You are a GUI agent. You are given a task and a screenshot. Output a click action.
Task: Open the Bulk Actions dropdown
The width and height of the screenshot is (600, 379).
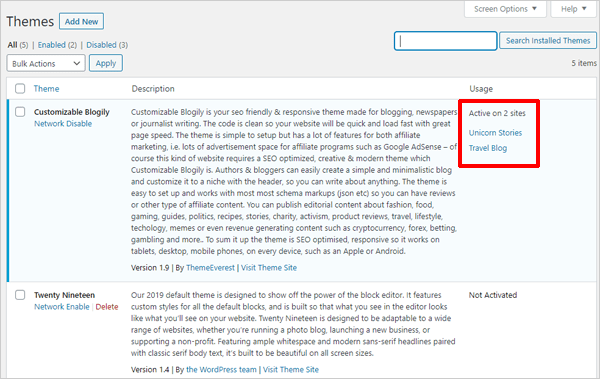(46, 64)
